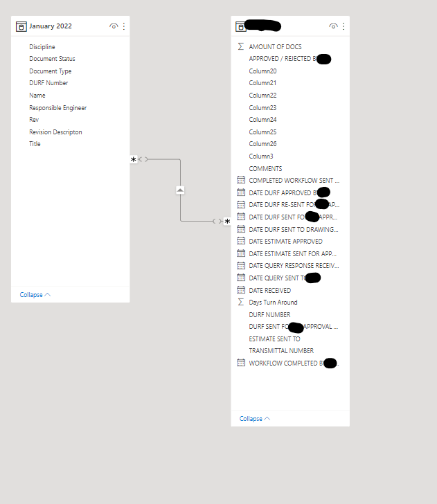
Task: Select the Document Status field
Action: (x=52, y=59)
